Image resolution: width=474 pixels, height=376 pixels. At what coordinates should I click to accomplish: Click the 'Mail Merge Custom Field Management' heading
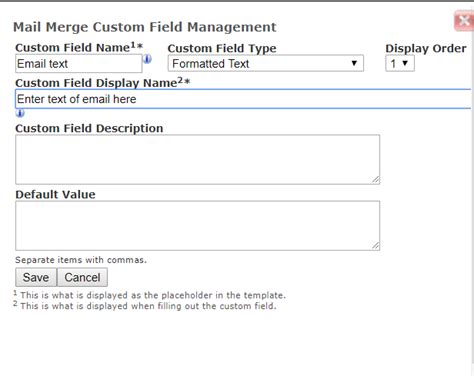coord(145,27)
